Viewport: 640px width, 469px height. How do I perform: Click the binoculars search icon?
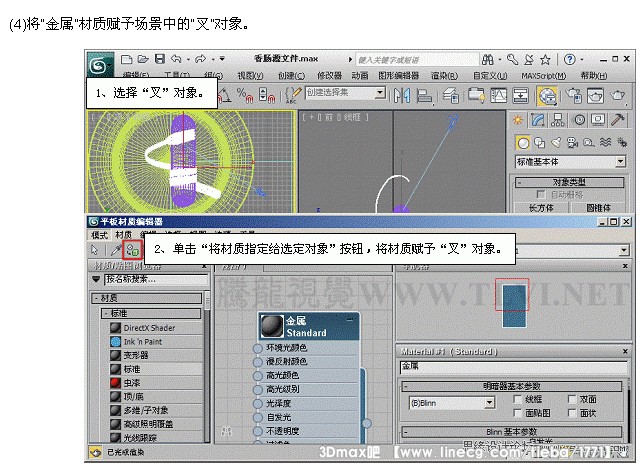click(488, 60)
